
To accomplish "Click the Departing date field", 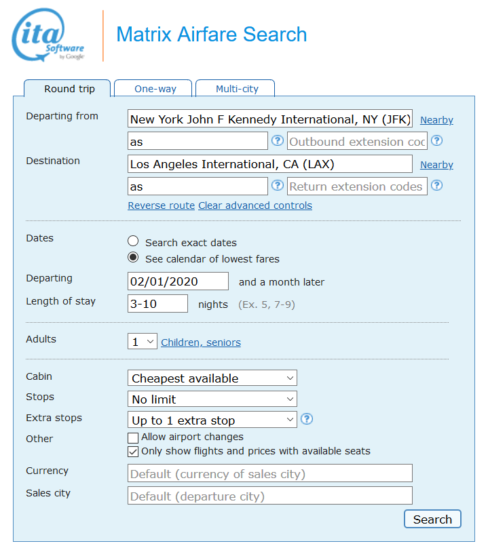I will (178, 281).
